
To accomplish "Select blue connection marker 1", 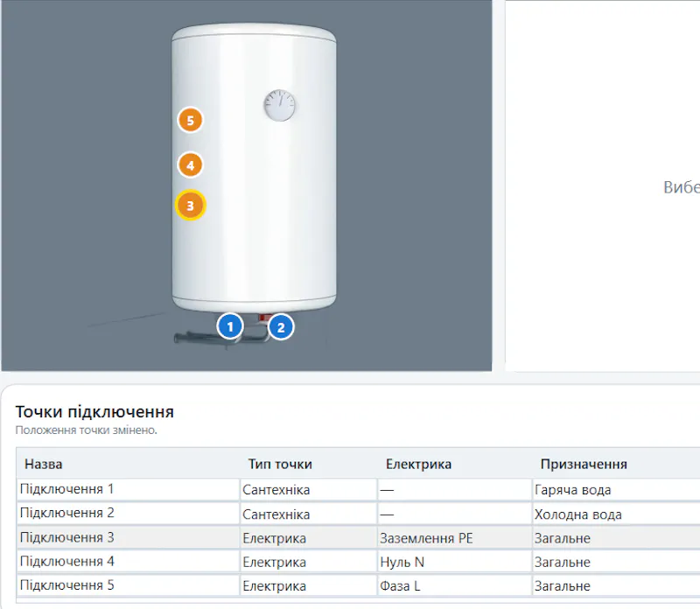I will (x=230, y=327).
